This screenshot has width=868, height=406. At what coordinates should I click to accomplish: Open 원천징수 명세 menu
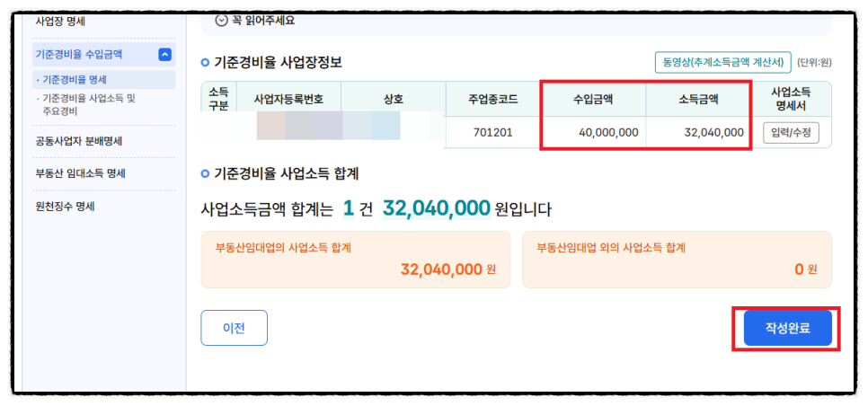tap(65, 207)
